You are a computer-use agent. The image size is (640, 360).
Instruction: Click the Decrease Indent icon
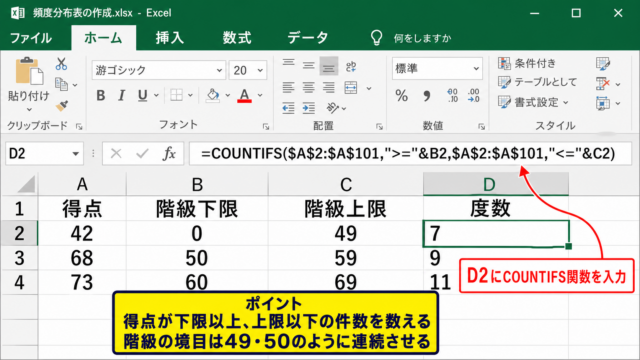(289, 108)
